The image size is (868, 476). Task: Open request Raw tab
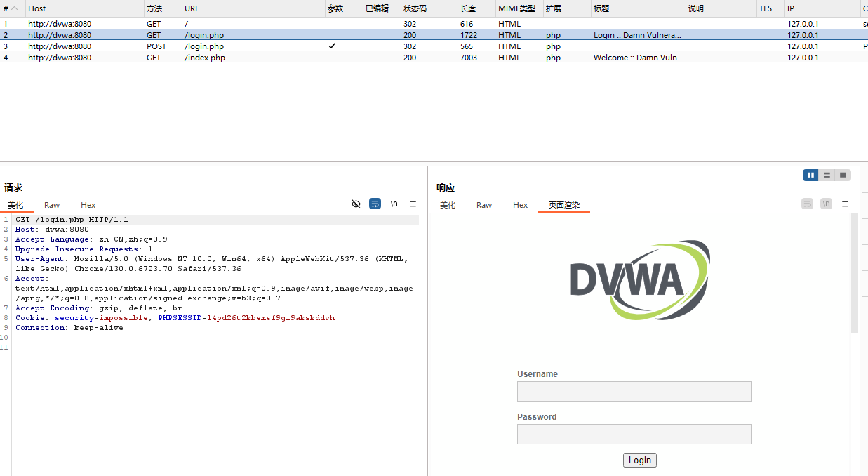pyautogui.click(x=52, y=205)
